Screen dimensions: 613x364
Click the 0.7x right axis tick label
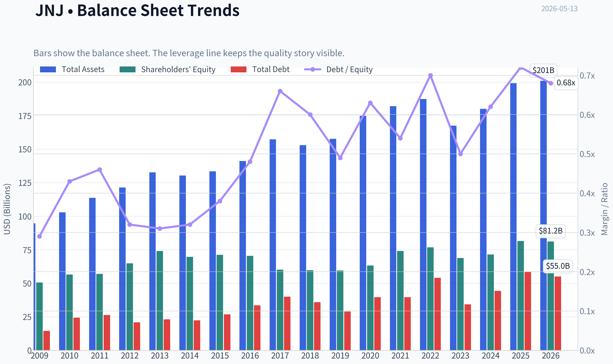(x=587, y=76)
